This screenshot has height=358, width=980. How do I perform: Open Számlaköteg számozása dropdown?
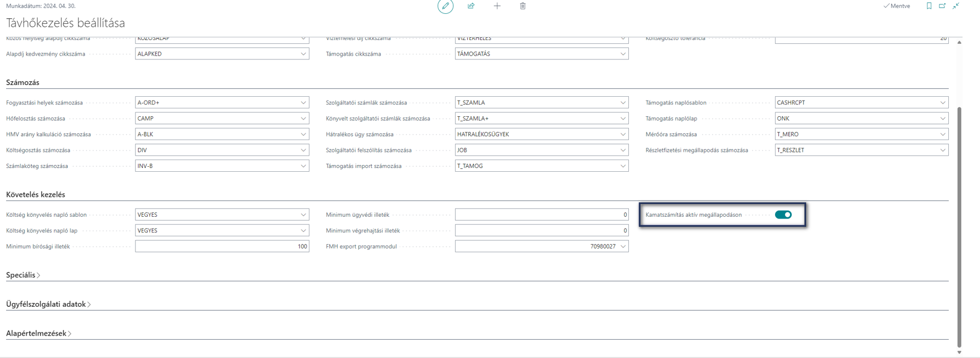(x=303, y=166)
